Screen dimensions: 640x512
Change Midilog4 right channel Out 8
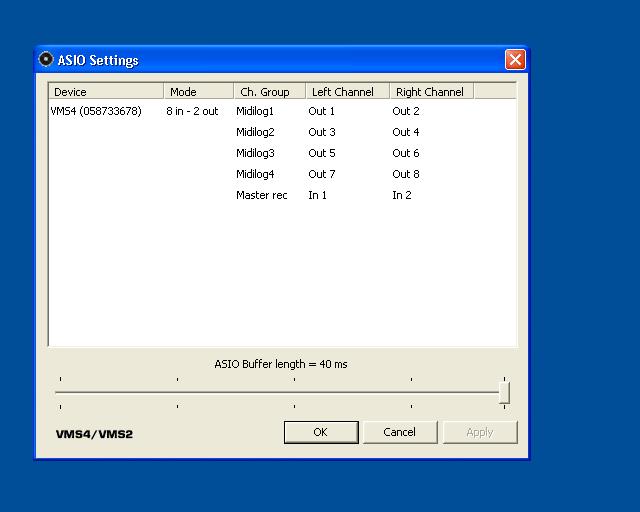[406, 174]
